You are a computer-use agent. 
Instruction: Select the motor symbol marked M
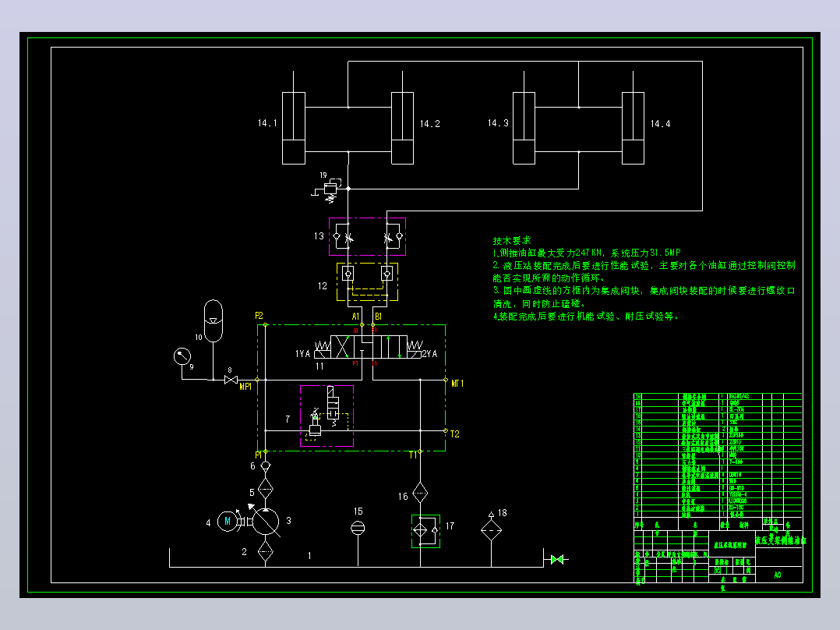coord(228,521)
